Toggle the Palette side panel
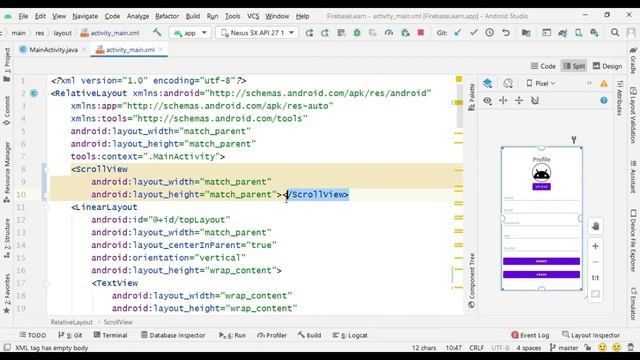 pos(471,97)
